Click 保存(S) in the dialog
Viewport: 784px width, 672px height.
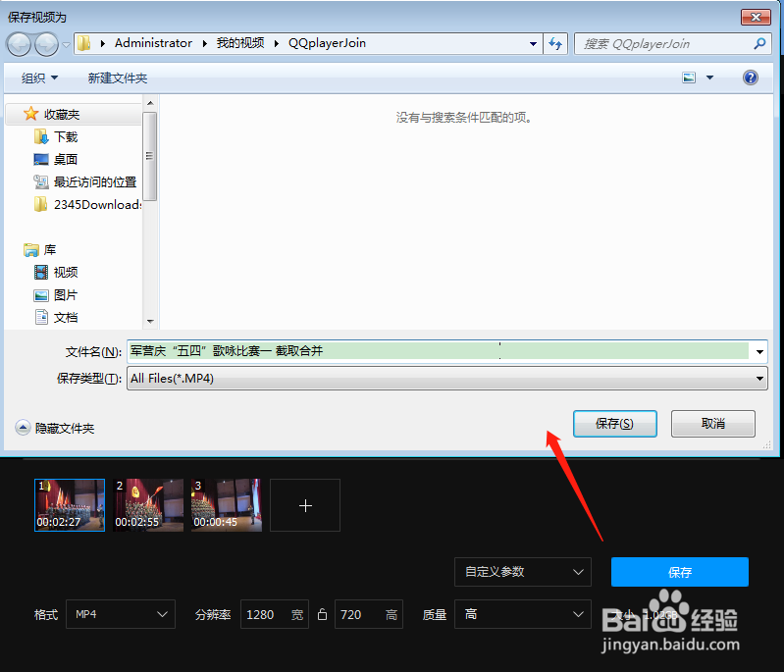(614, 424)
